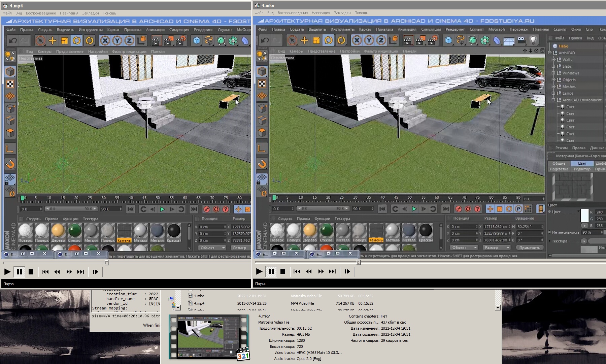Open Закладки menu of 4.mp4 player

click(x=91, y=13)
